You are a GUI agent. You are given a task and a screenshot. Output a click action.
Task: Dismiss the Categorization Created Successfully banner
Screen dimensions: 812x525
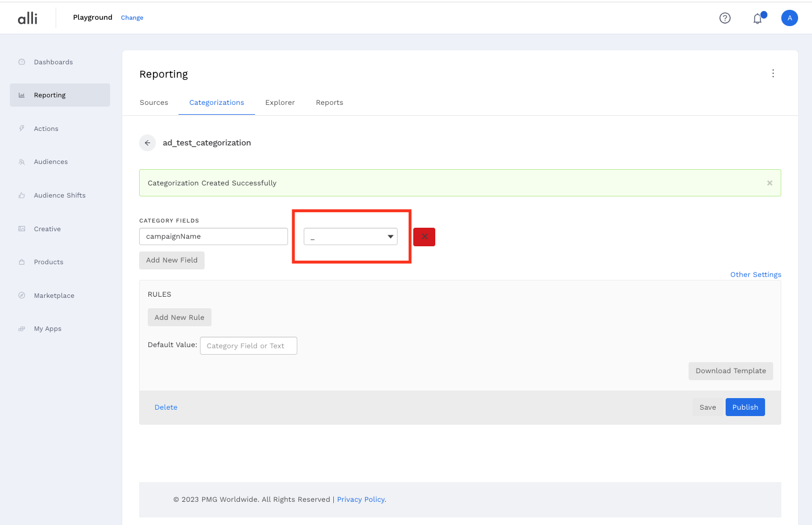[769, 183]
